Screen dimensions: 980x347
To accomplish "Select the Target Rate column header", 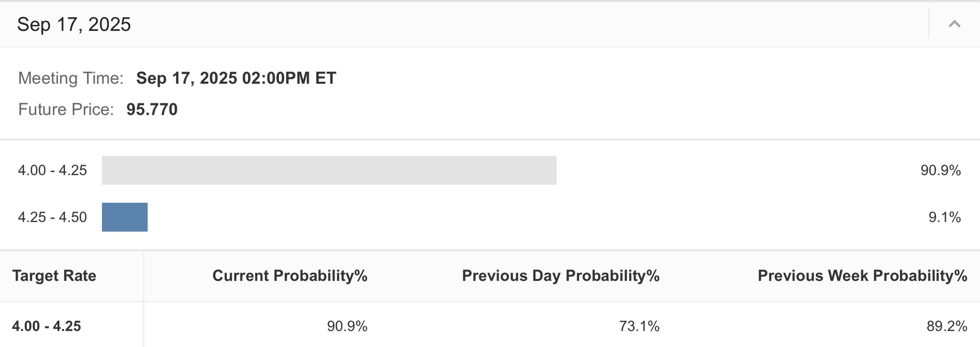I will click(x=54, y=276).
